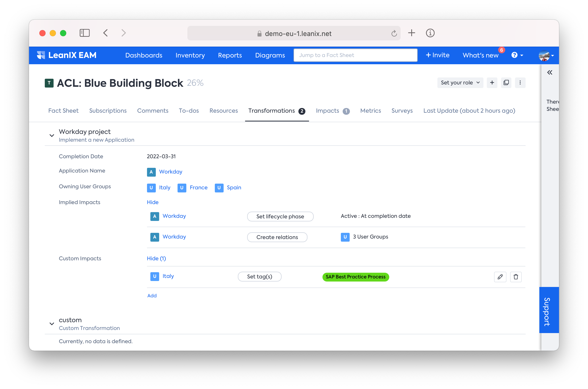
Task: Open the Italy owning user group link
Action: [x=165, y=188]
